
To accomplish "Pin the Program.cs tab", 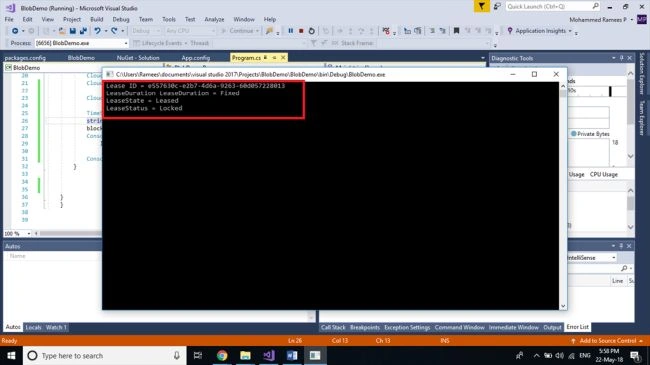I will pos(274,58).
